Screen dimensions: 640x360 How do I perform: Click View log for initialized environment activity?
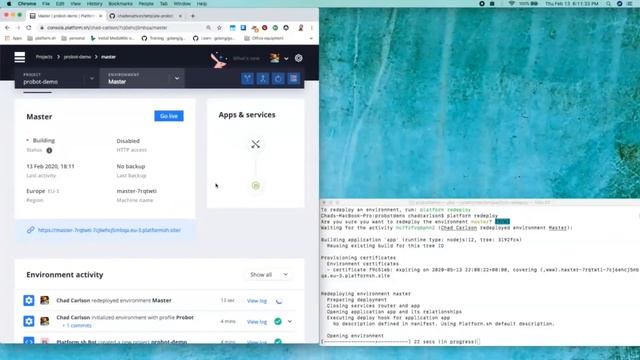click(257, 322)
